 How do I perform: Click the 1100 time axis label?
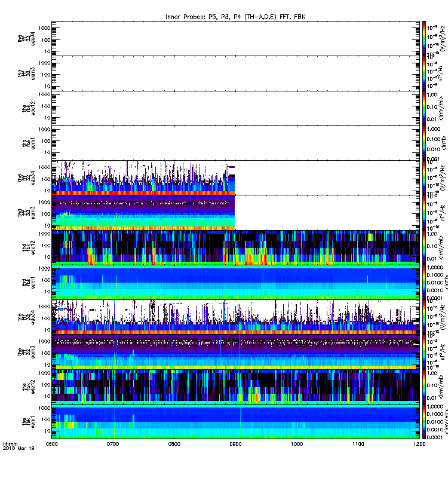point(358,444)
